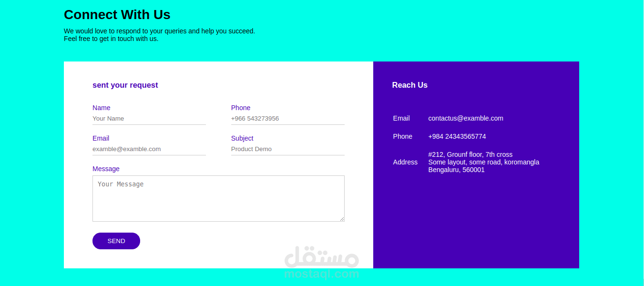The image size is (644, 286).
Task: Click the Subject field label
Action: pyautogui.click(x=242, y=138)
